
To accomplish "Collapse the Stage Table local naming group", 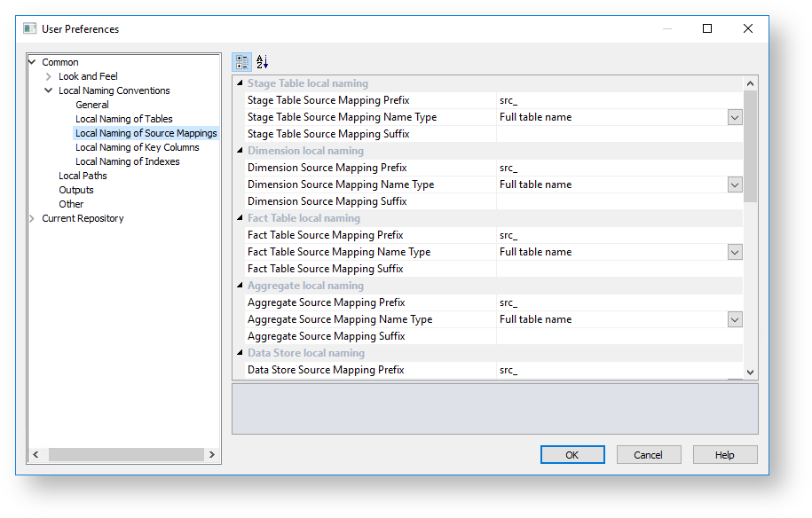I will pos(240,83).
